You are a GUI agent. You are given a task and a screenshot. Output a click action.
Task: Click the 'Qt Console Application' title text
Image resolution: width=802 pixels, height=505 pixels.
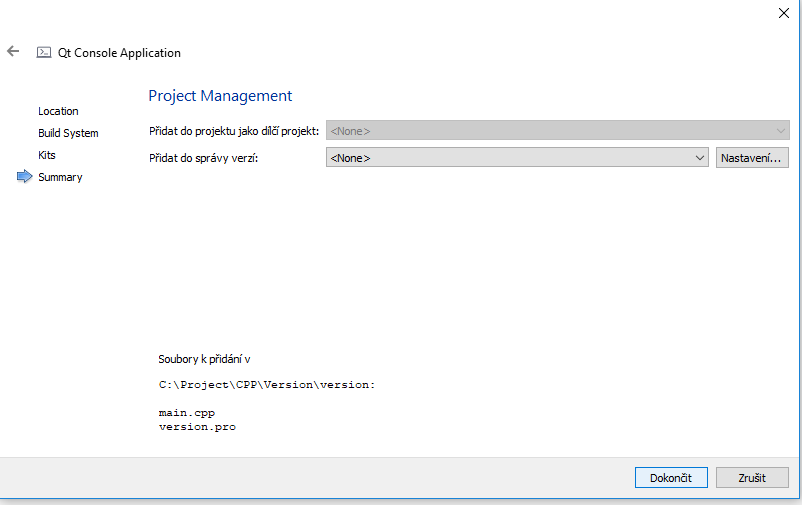coord(119,53)
